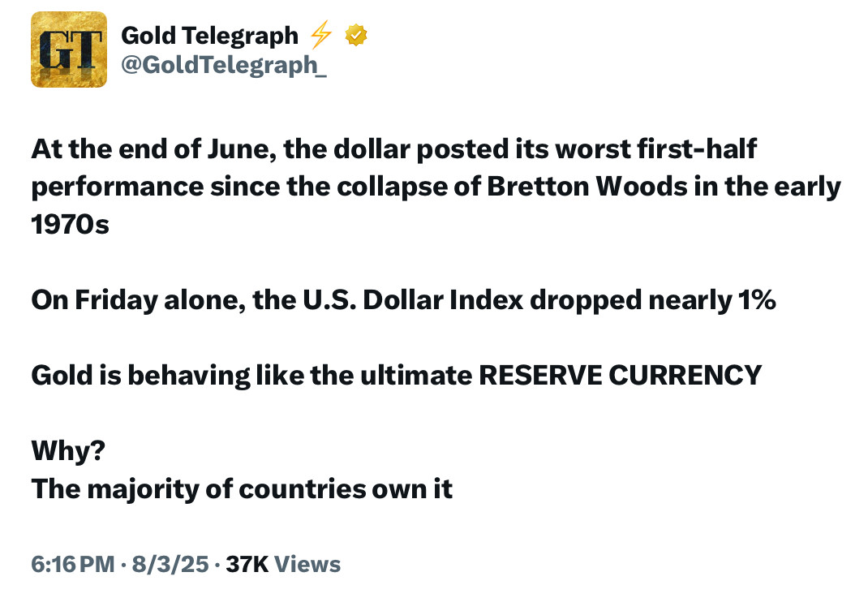Open the @GoldTelegraph_ handle link
868x598 pixels.
pos(224,65)
